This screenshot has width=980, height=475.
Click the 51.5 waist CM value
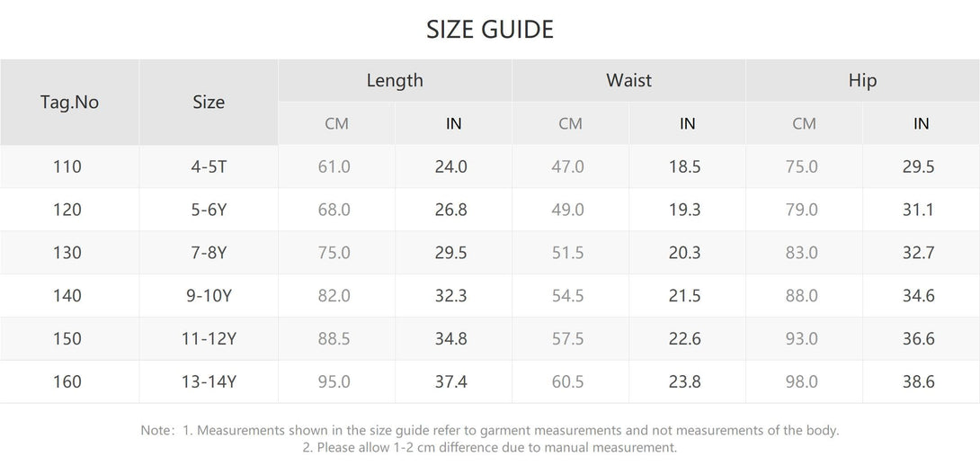pyautogui.click(x=567, y=253)
